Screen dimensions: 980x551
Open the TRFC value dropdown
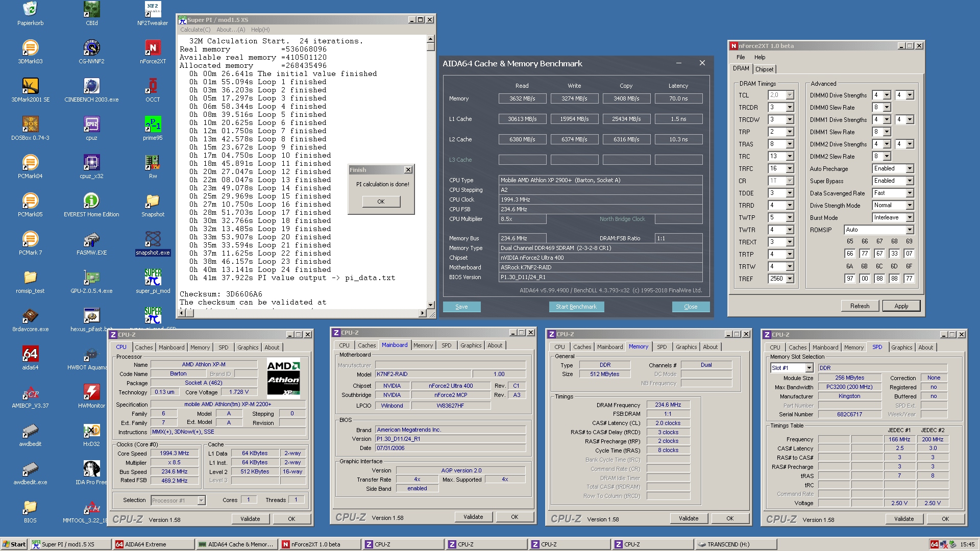(790, 169)
